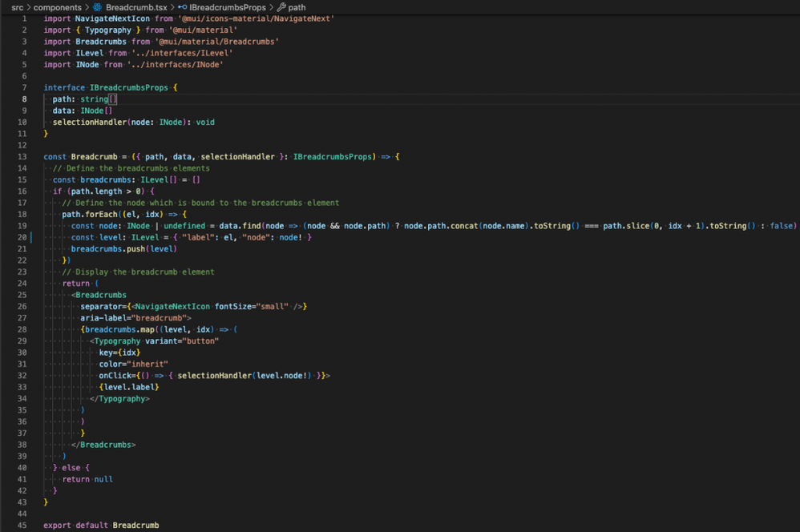
Task: Click the blue modified-line marker beside line 20
Action: tap(31, 237)
